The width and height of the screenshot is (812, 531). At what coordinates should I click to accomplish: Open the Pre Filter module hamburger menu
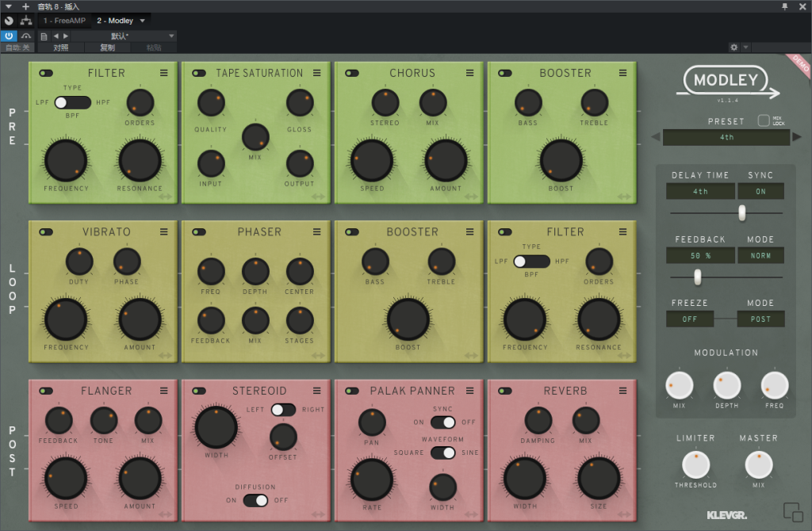[163, 73]
